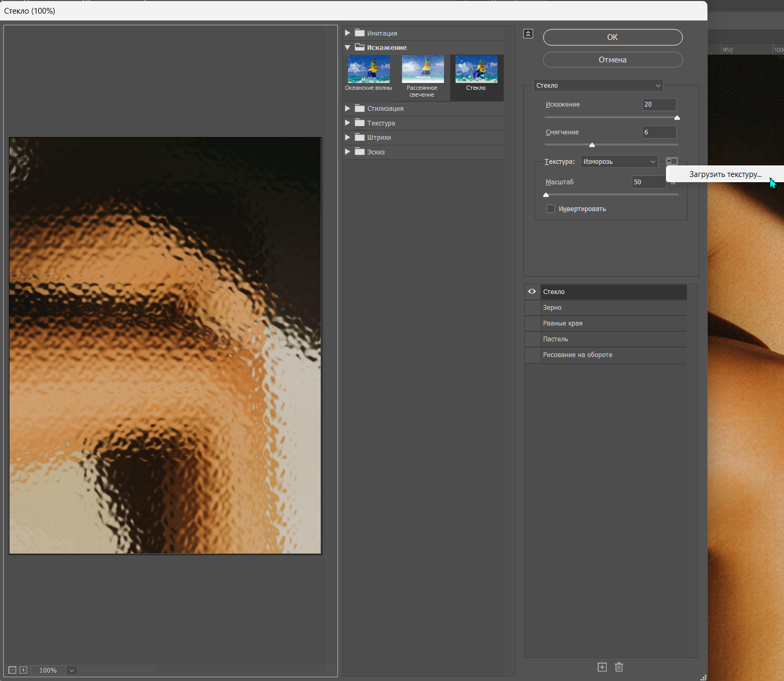Choose Загрузить текстуру menu item
The height and width of the screenshot is (681, 784).
click(725, 174)
